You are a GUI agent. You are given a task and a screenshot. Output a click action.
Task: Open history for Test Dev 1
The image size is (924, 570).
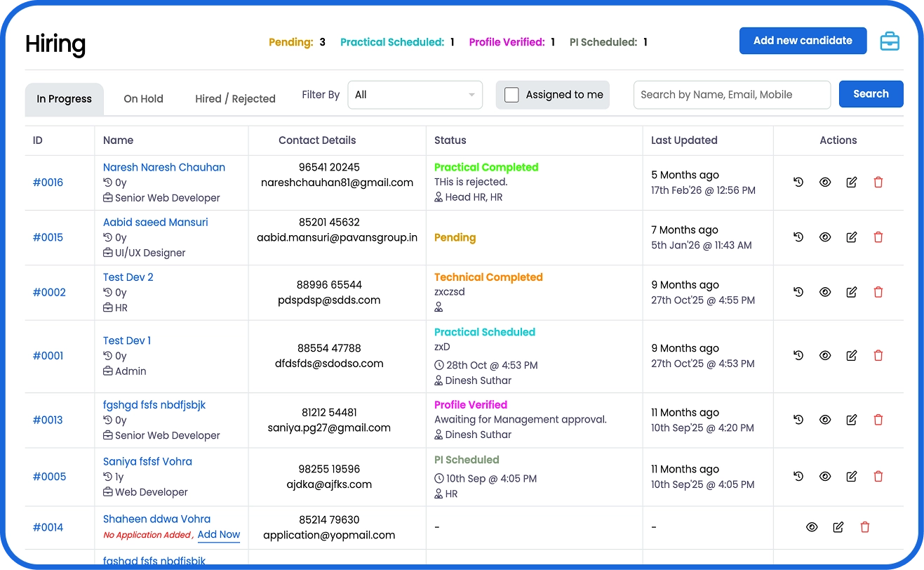pos(798,356)
